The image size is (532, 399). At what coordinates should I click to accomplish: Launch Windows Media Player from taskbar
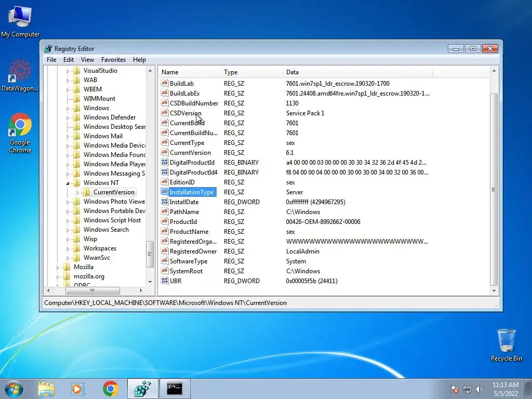pyautogui.click(x=77, y=389)
